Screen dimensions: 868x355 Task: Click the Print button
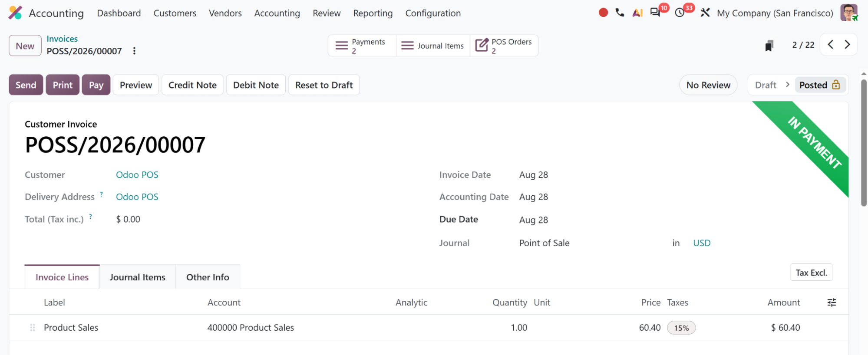63,85
